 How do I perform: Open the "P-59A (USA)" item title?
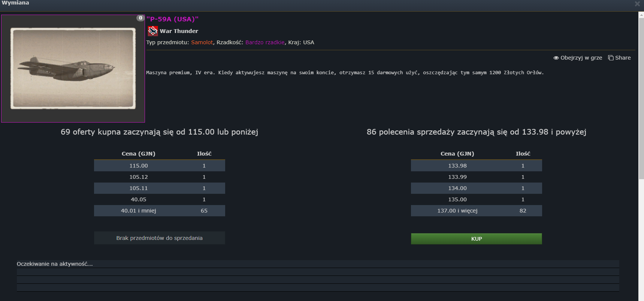(x=172, y=19)
